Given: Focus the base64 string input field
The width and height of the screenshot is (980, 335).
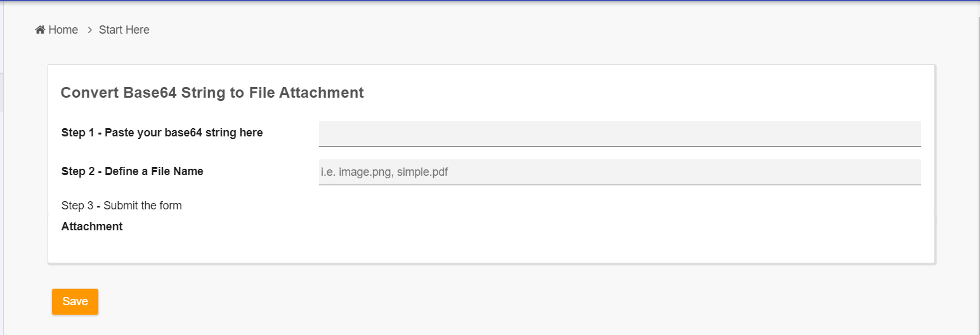Looking at the screenshot, I should [x=619, y=133].
